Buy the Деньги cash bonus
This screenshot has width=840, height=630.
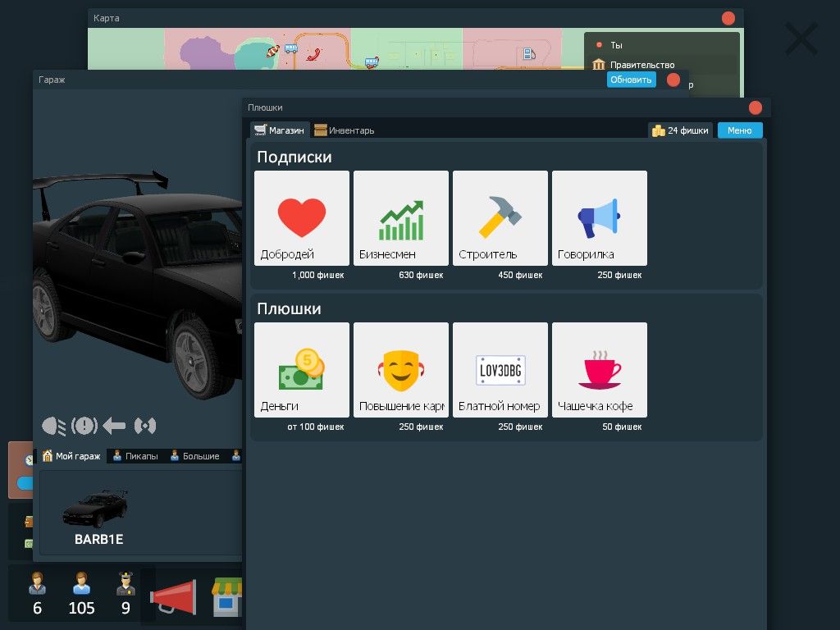tap(302, 370)
